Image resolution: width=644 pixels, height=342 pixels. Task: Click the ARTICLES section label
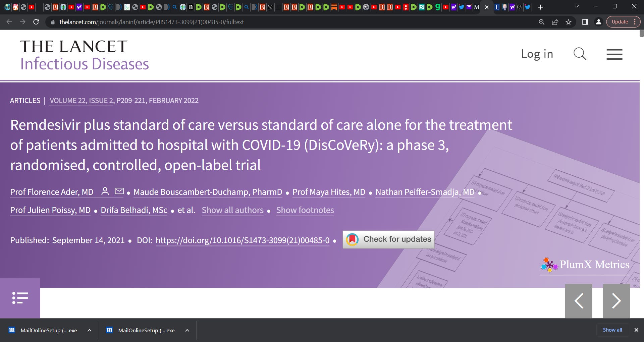click(x=25, y=101)
